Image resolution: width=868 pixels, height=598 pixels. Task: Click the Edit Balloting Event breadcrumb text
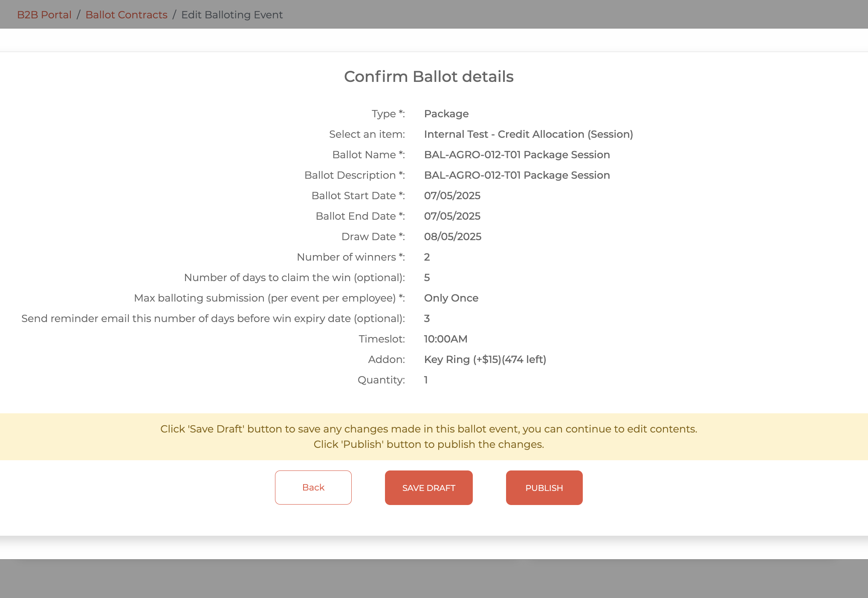pos(231,15)
